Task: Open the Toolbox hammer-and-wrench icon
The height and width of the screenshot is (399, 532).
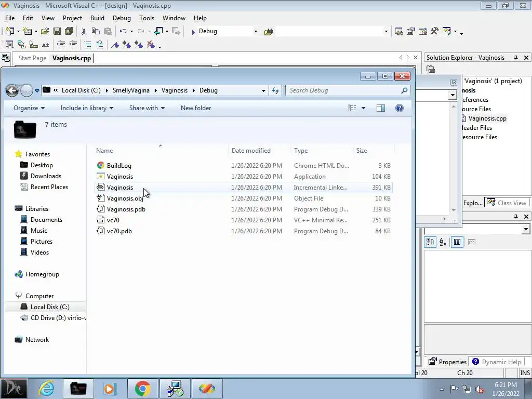Action: click(x=435, y=31)
